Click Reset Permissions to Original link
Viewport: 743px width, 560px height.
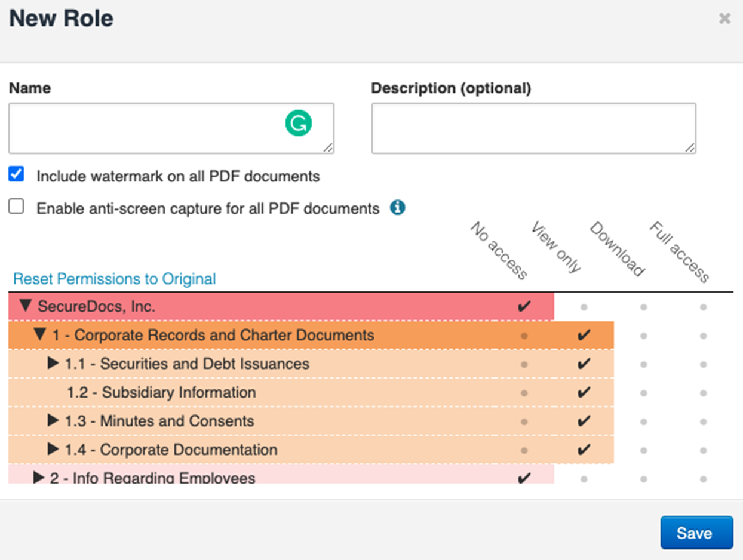coord(115,279)
